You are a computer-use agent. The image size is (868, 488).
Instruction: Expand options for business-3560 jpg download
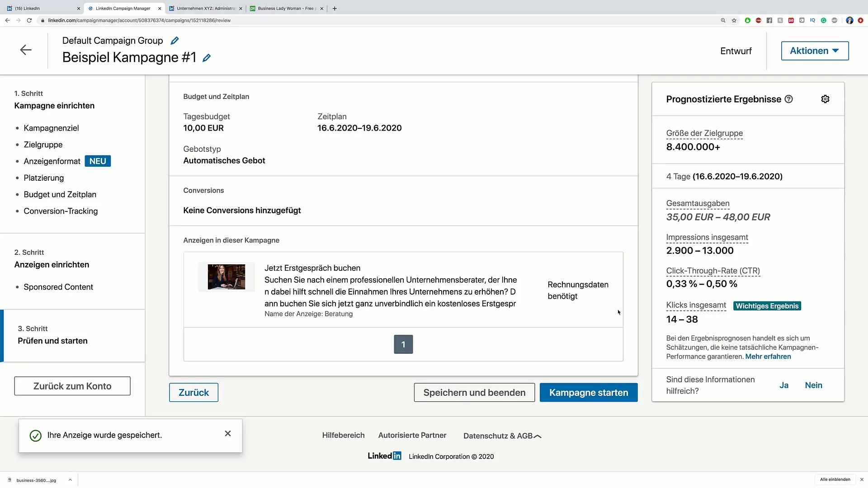(70, 480)
